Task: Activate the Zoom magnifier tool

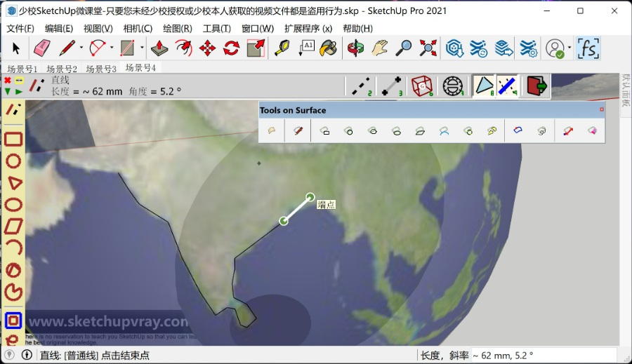Action: tap(404, 48)
